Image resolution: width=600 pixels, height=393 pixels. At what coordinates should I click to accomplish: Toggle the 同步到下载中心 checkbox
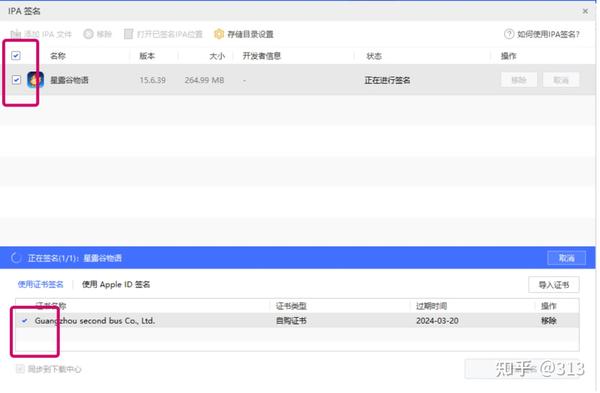pos(20,369)
